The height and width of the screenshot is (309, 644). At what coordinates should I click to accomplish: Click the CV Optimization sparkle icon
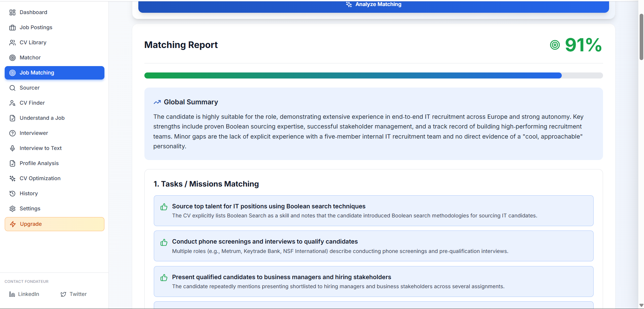(x=12, y=178)
